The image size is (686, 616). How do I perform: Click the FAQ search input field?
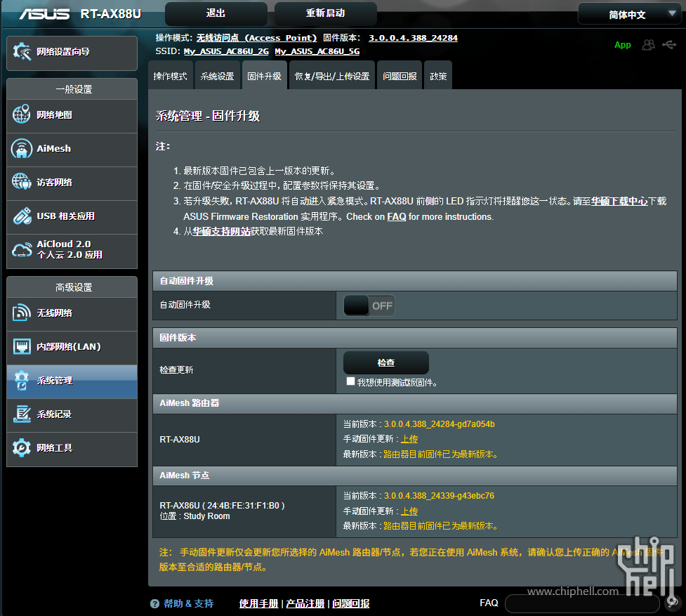coord(582,604)
